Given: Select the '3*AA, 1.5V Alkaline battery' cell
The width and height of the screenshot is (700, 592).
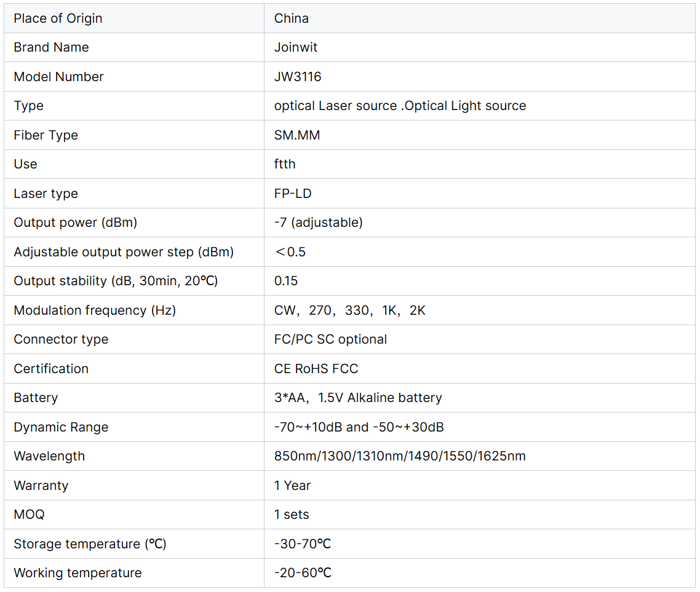Looking at the screenshot, I should point(358,398).
